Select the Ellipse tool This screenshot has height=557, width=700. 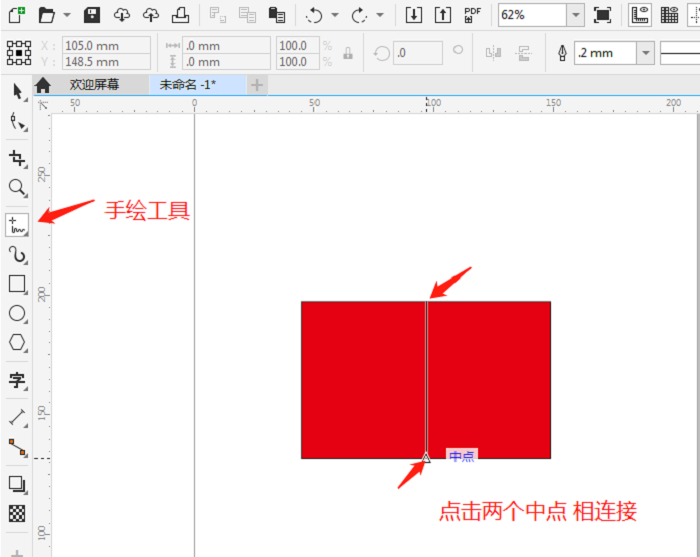pos(17,313)
